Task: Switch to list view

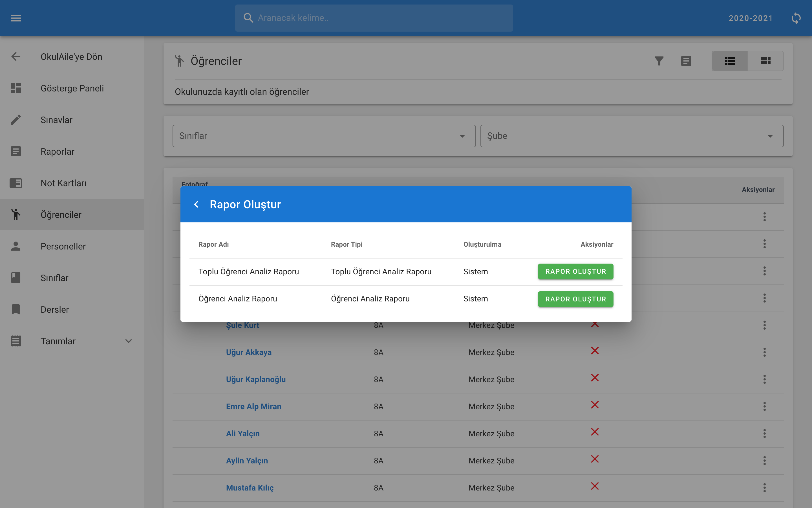Action: tap(730, 61)
